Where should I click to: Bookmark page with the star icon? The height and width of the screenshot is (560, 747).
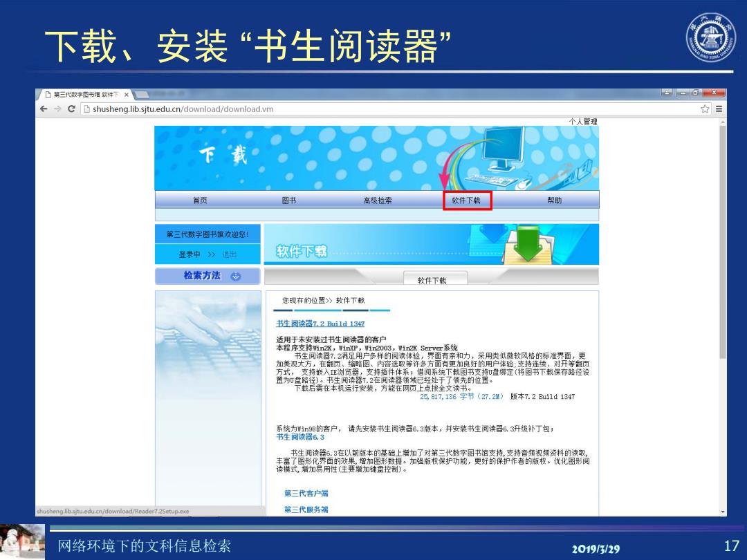(705, 109)
